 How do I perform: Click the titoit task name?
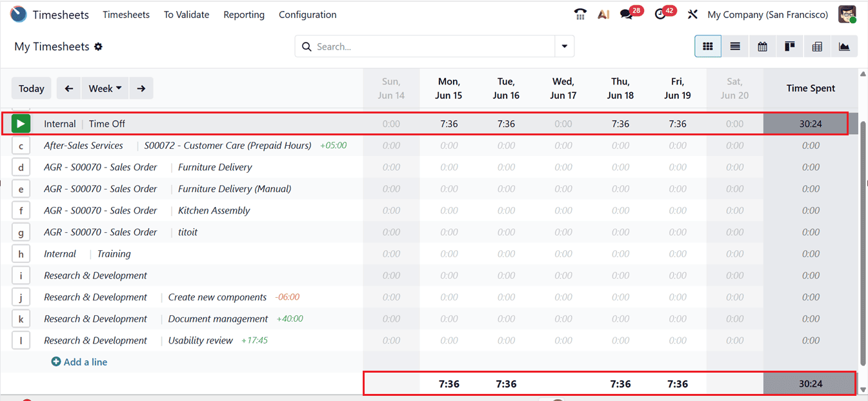pos(188,232)
